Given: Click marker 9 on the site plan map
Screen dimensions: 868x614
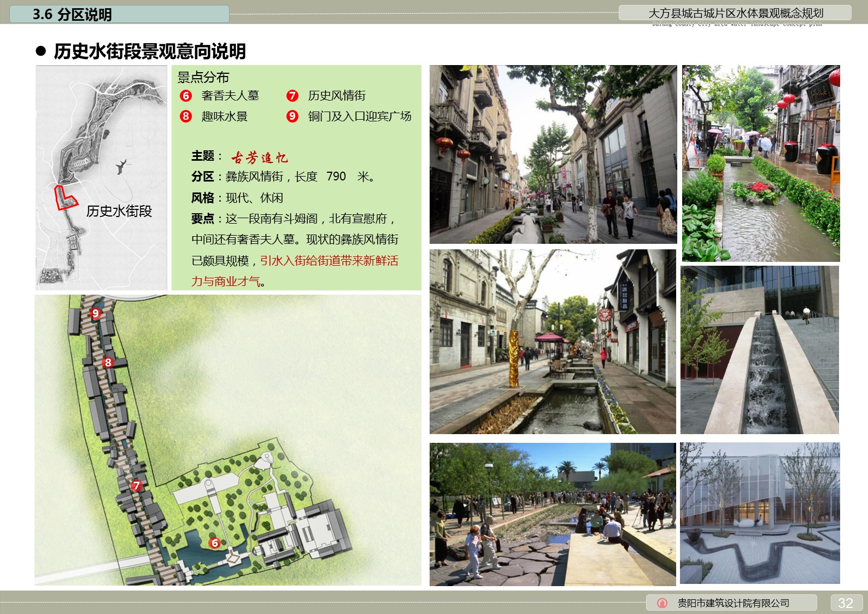Looking at the screenshot, I should click(x=96, y=313).
